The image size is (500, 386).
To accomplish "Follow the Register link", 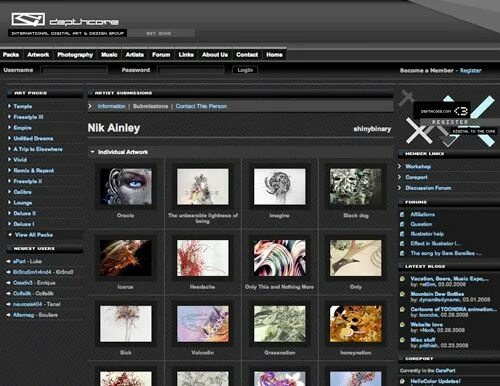I will pos(471,71).
